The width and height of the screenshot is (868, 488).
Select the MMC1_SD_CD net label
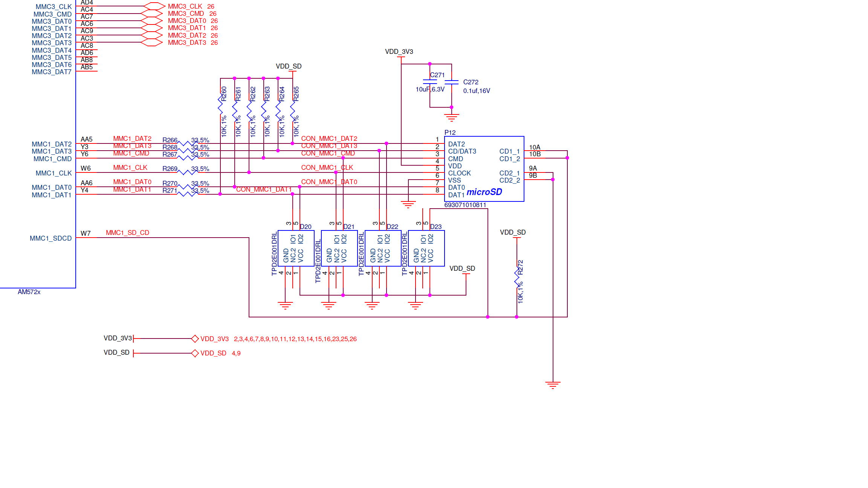pyautogui.click(x=127, y=233)
